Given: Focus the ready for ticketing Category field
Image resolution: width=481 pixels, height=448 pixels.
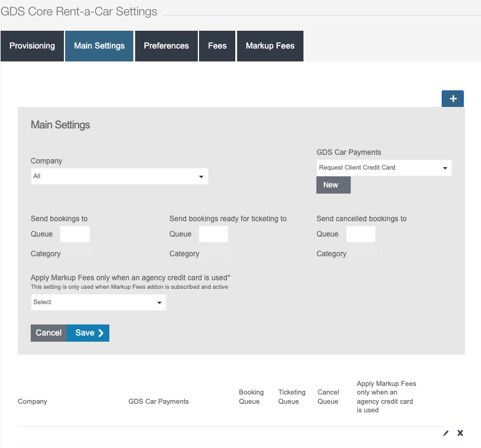Looking at the screenshot, I should click(x=216, y=254).
